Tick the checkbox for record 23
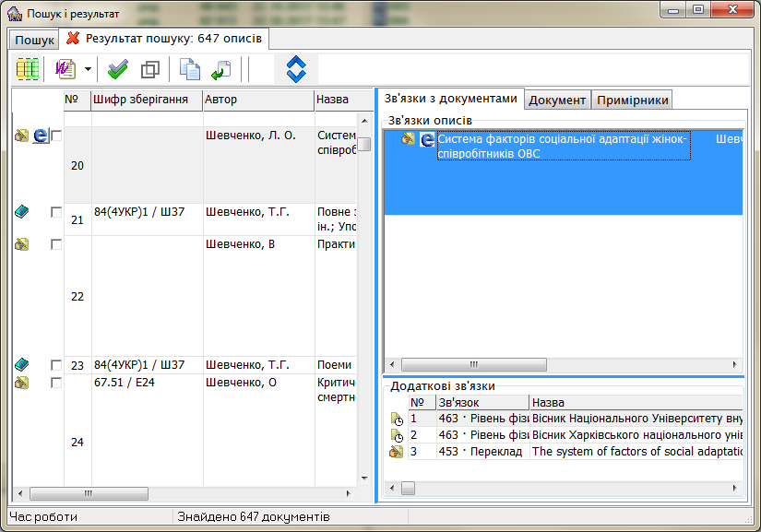This screenshot has width=761, height=532. 56,365
